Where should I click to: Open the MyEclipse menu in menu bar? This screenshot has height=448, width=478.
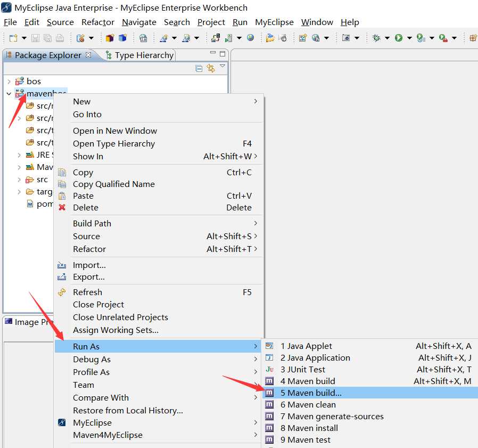tap(274, 22)
